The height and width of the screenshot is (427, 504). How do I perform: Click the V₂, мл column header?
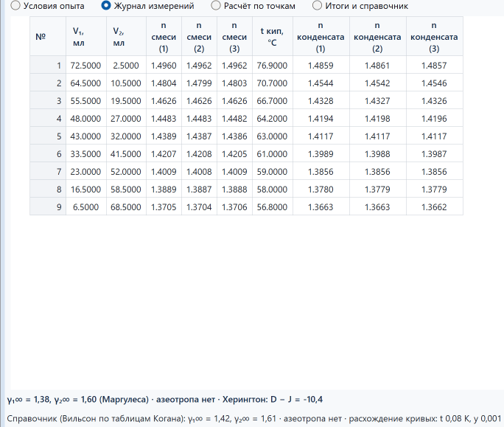(126, 36)
